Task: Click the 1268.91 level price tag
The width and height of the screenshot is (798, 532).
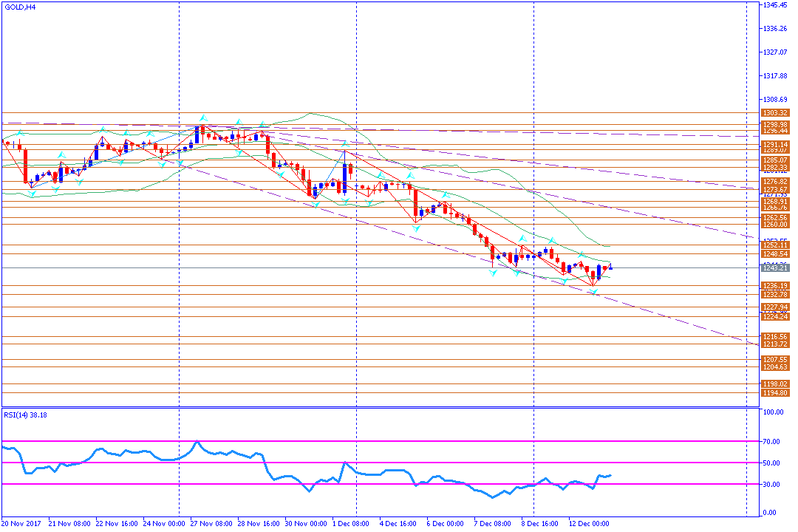Action: [x=775, y=201]
